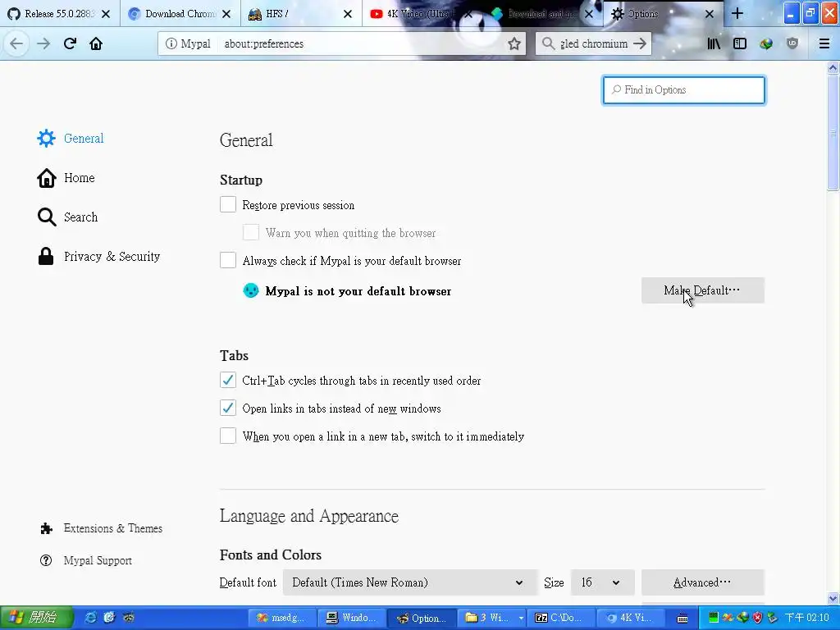Toggle Warn you when quitting the browser
The image size is (840, 630).
tap(251, 232)
